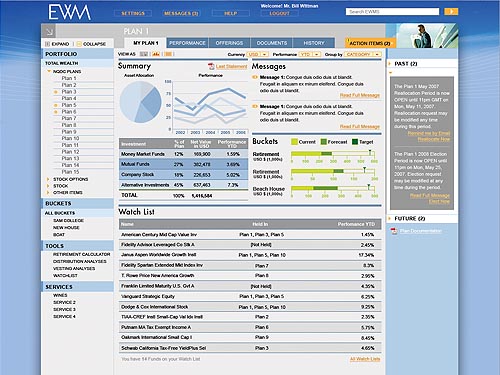Select the first View As table icon
The width and height of the screenshot is (500, 375).
pyautogui.click(x=144, y=54)
